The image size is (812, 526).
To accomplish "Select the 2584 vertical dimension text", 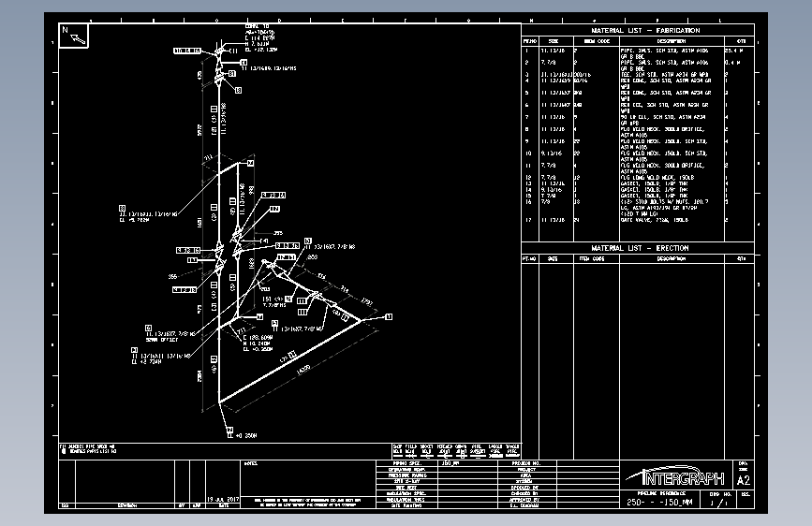I will [x=199, y=376].
